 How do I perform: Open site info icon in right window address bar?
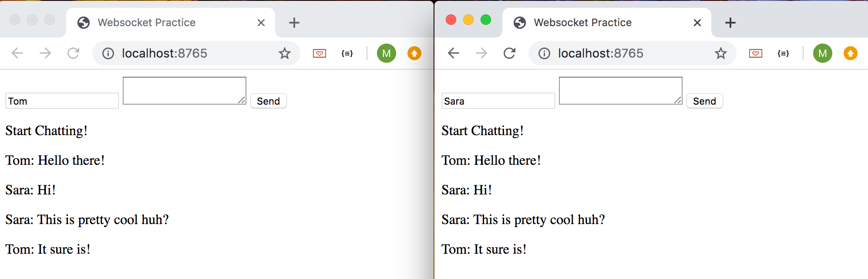coord(544,53)
